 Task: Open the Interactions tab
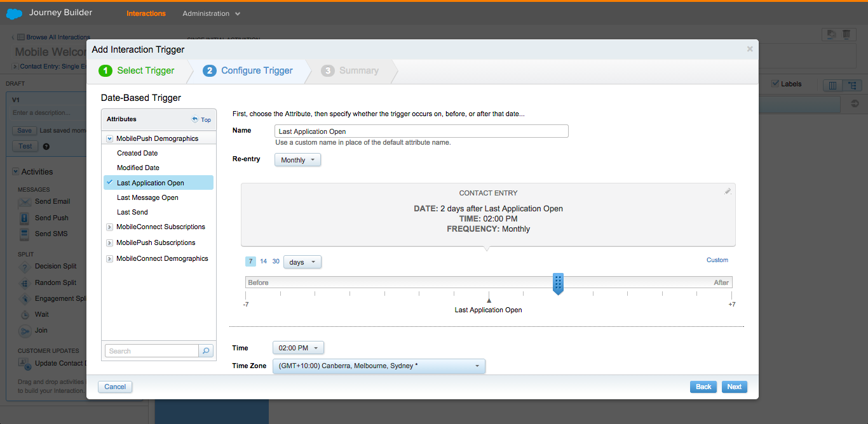(x=146, y=13)
